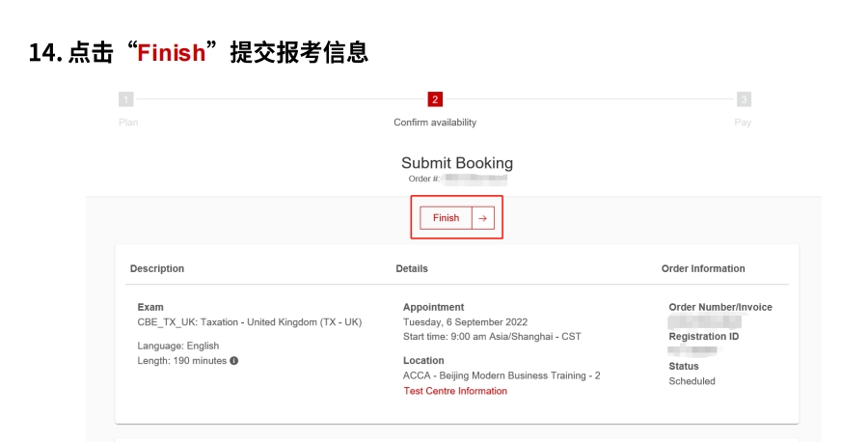Image resolution: width=868 pixels, height=443 pixels.
Task: Open the Test Centre Information link
Action: coord(455,391)
